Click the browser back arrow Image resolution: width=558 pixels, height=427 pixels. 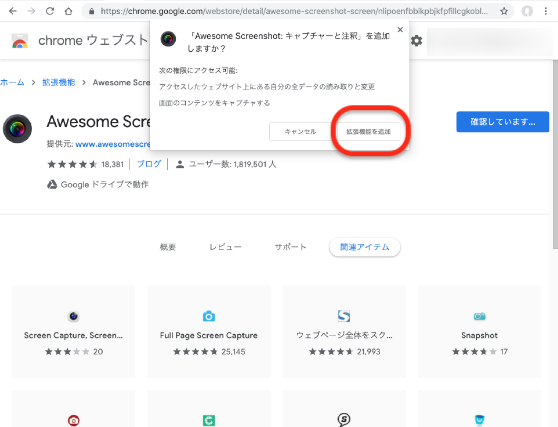[x=13, y=11]
